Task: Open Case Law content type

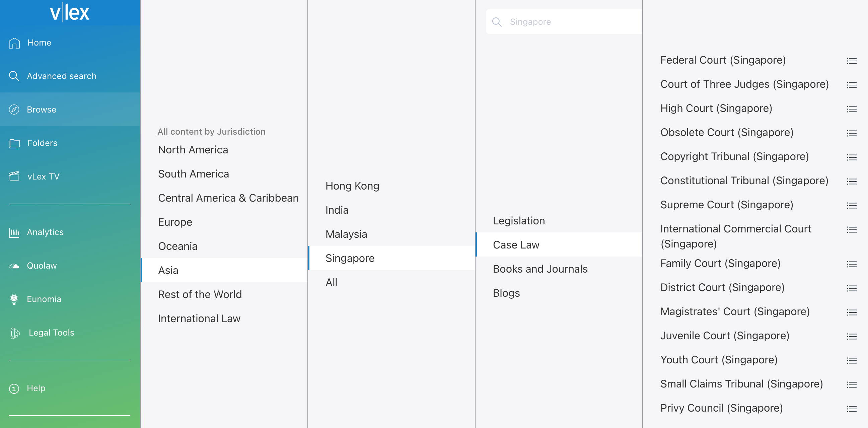Action: tap(559, 245)
